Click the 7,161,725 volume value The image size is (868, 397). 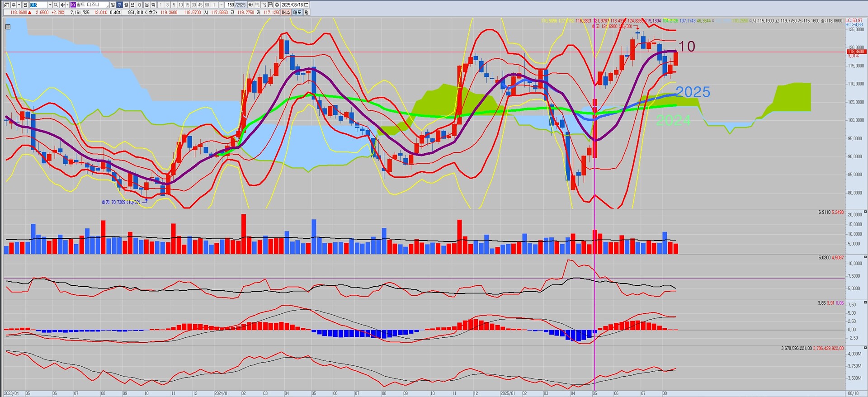(80, 13)
